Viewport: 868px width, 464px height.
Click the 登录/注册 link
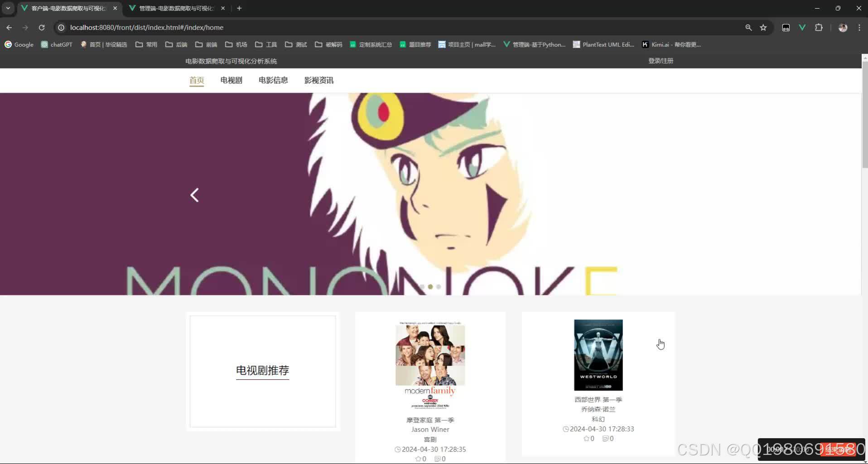pyautogui.click(x=661, y=61)
